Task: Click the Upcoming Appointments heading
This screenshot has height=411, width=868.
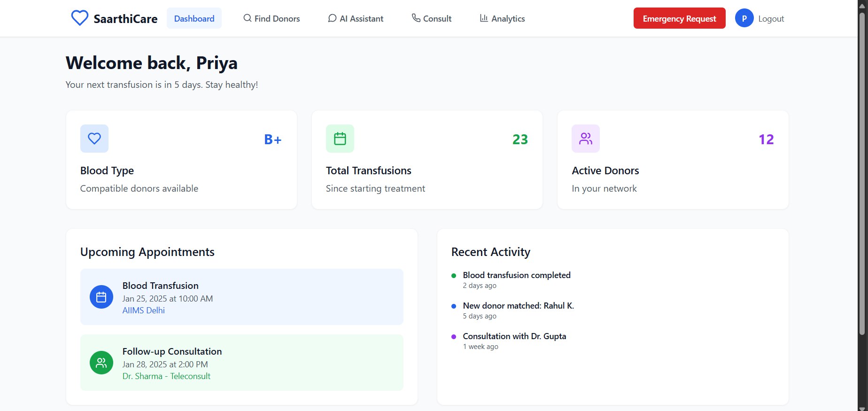Action: coord(147,252)
